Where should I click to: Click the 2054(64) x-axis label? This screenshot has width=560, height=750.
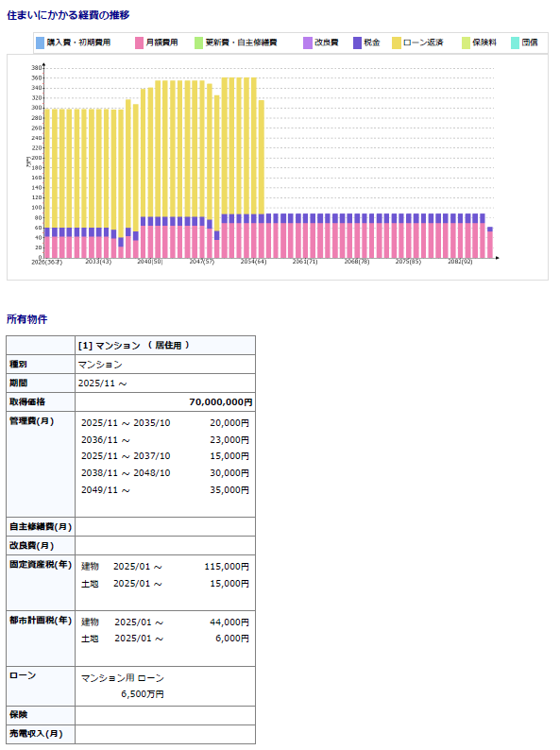click(x=253, y=262)
